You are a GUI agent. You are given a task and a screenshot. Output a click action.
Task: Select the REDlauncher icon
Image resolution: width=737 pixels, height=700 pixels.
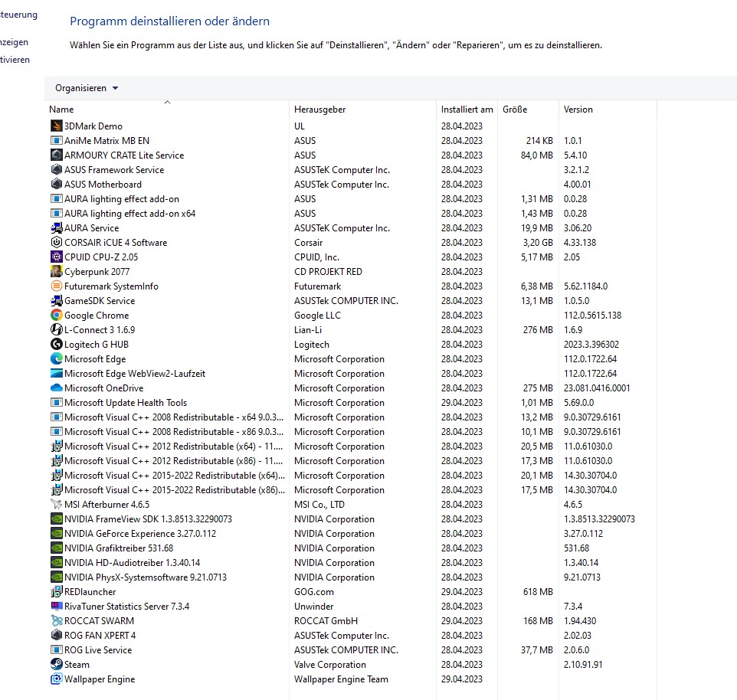pos(57,592)
